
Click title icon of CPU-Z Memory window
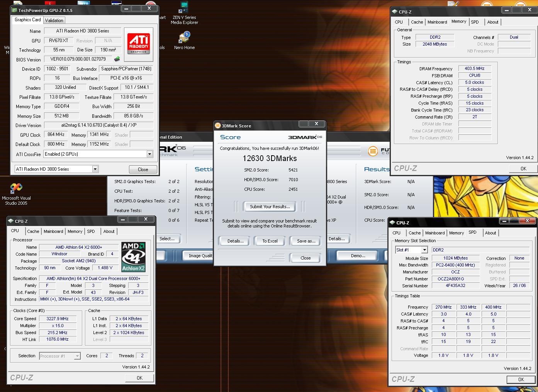[x=395, y=12]
